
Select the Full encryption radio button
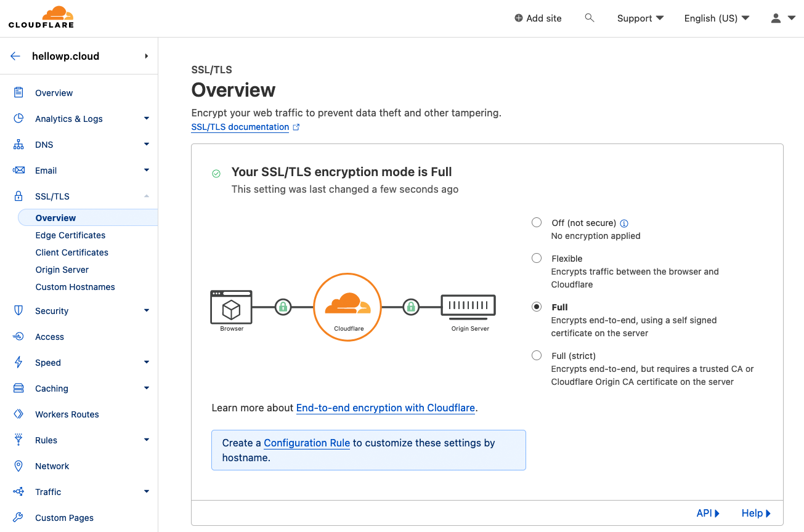point(537,307)
